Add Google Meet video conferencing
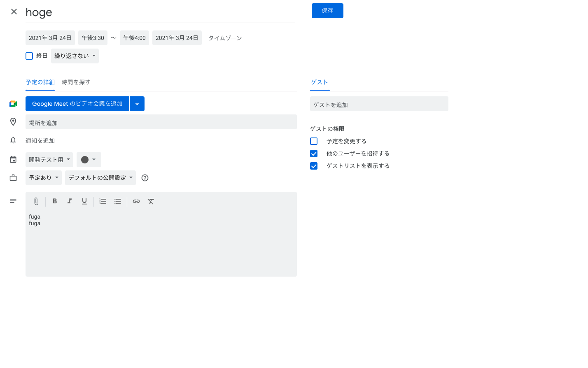The image size is (588, 368). [77, 104]
